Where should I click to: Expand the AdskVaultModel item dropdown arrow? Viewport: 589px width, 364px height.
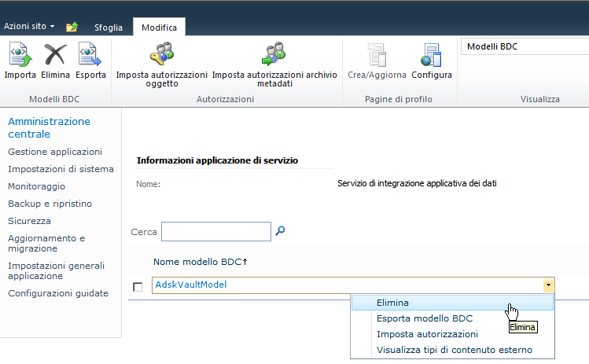pyautogui.click(x=547, y=285)
